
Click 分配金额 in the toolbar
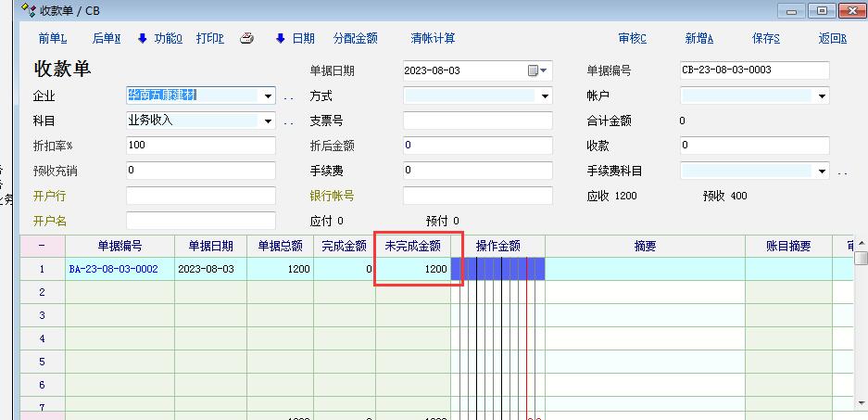tap(355, 39)
